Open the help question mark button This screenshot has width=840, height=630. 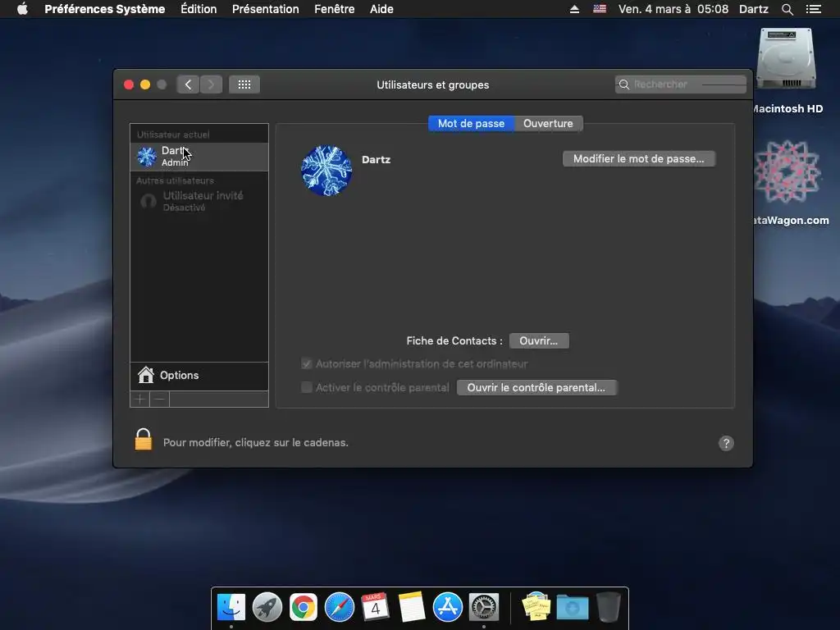click(726, 443)
